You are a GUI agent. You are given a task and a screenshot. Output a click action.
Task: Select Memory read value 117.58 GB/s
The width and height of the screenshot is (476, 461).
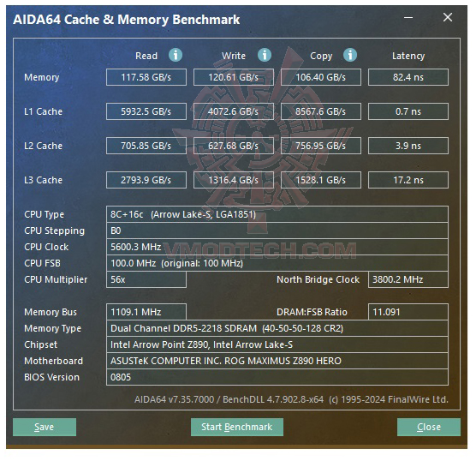click(x=146, y=77)
